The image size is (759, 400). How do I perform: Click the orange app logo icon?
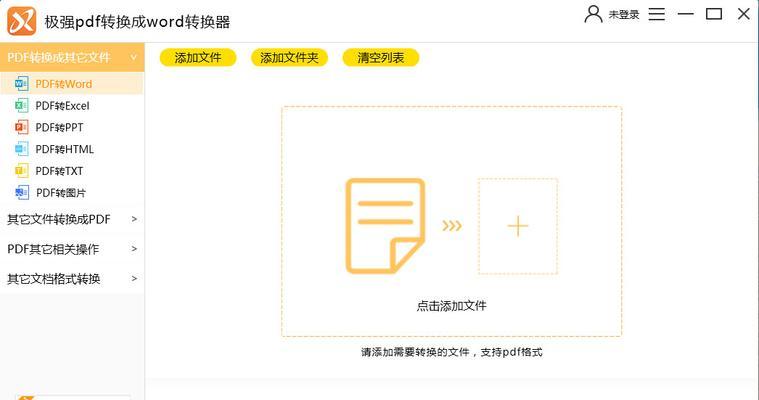coord(21,21)
